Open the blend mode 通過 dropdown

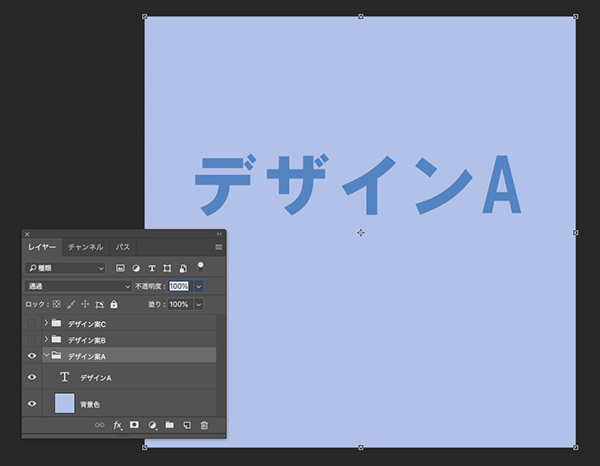coord(78,286)
